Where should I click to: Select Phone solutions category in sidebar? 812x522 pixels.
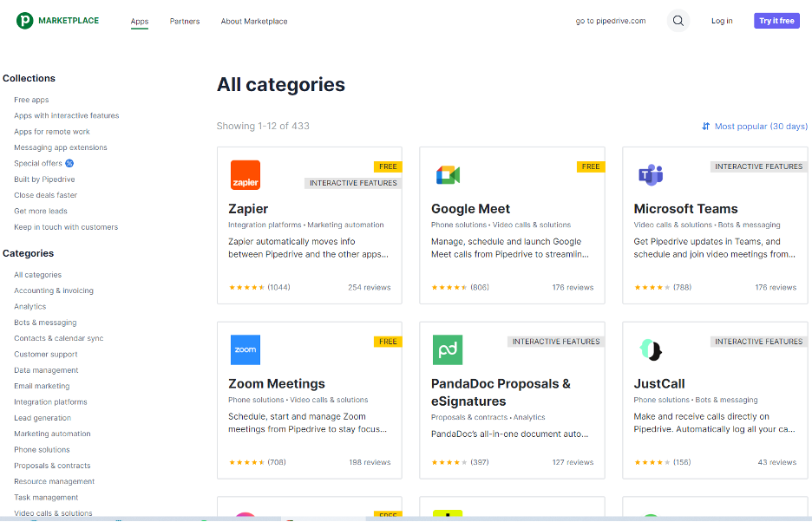42,449
